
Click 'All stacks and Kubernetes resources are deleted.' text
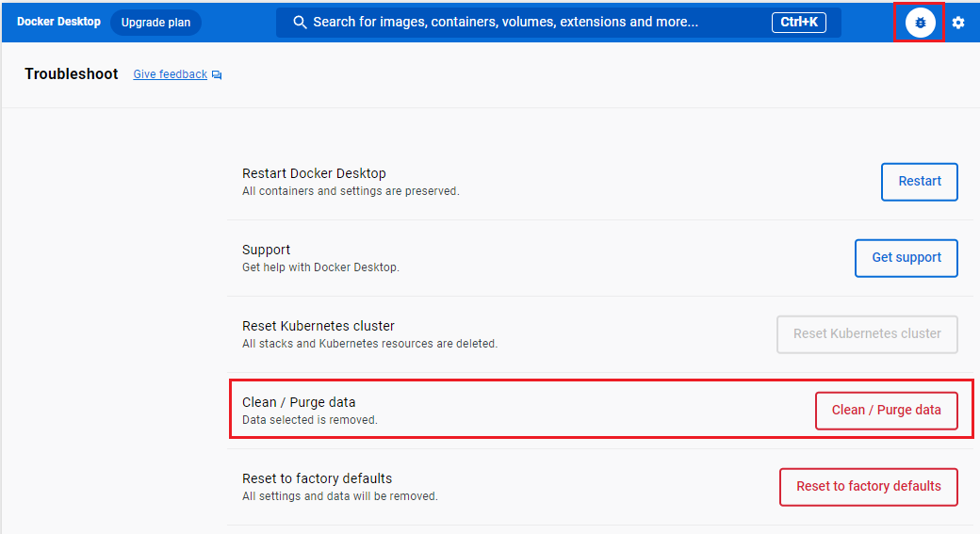370,344
